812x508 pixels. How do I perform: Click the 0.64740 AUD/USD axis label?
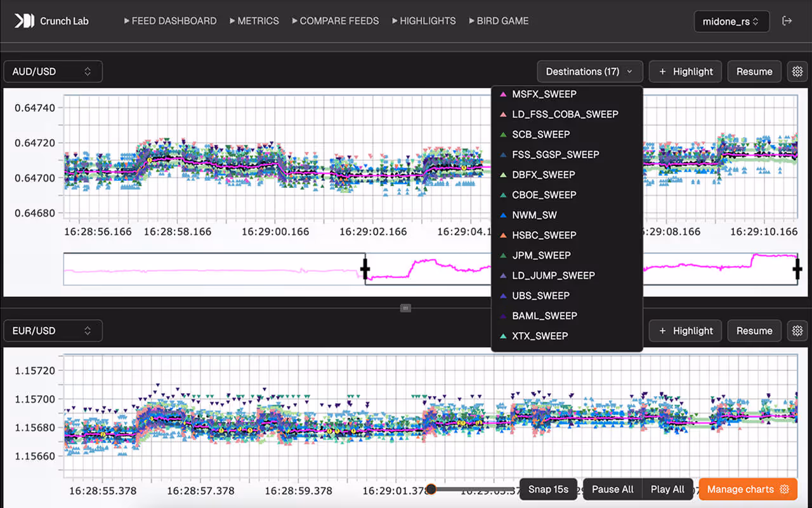click(x=35, y=108)
